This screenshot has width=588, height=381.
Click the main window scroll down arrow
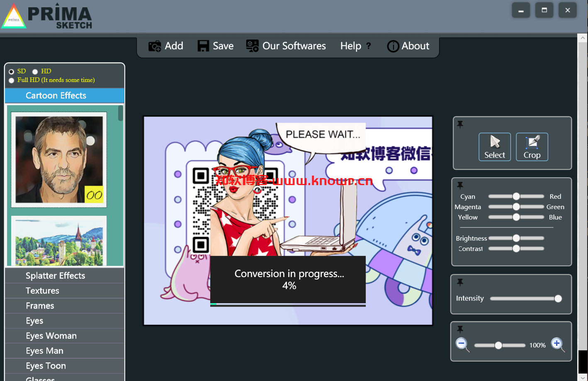[x=583, y=377]
